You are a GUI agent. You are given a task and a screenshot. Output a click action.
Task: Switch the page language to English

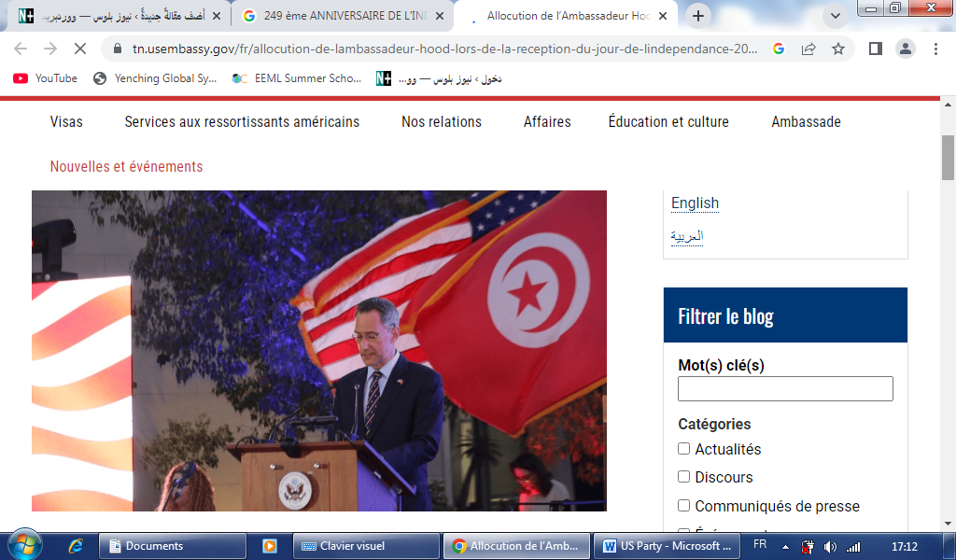tap(695, 203)
